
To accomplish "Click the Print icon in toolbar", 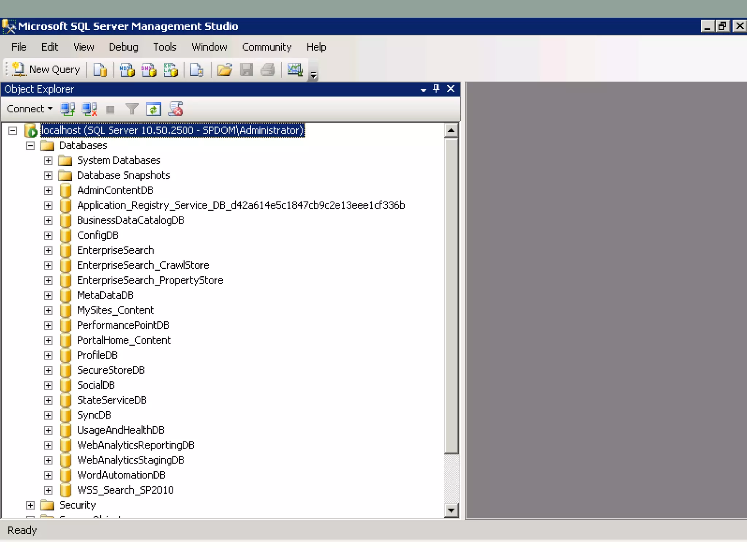I will coord(268,69).
